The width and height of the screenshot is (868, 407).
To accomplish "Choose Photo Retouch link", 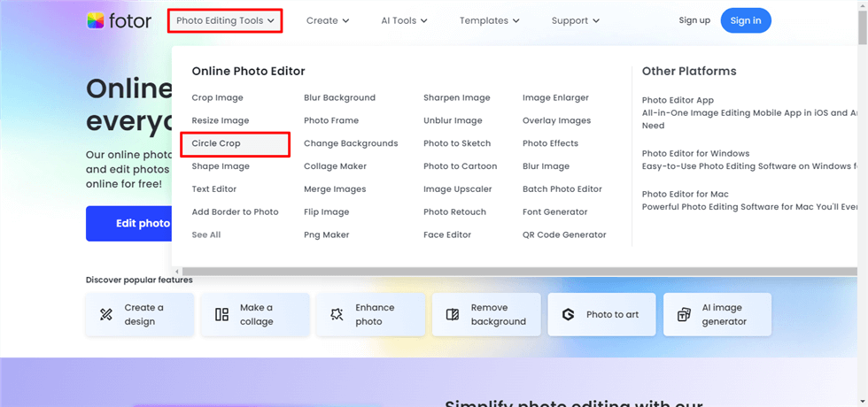I will [454, 211].
